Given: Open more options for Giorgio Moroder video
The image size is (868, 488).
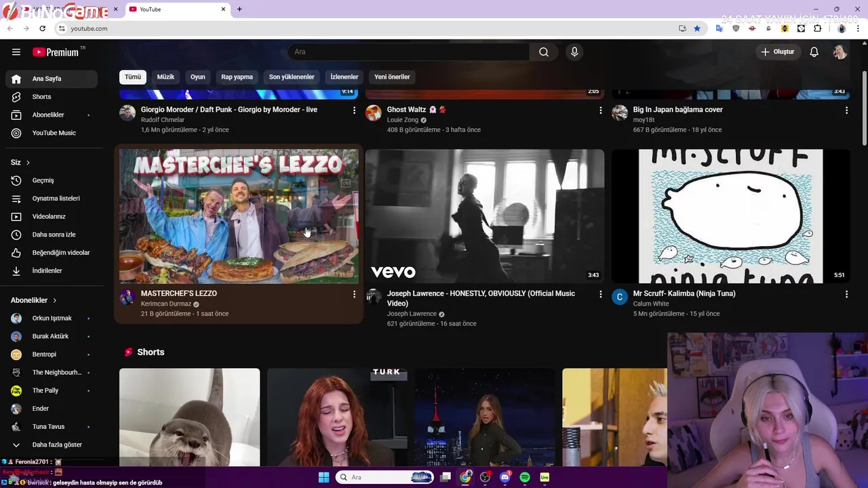Looking at the screenshot, I should [354, 110].
